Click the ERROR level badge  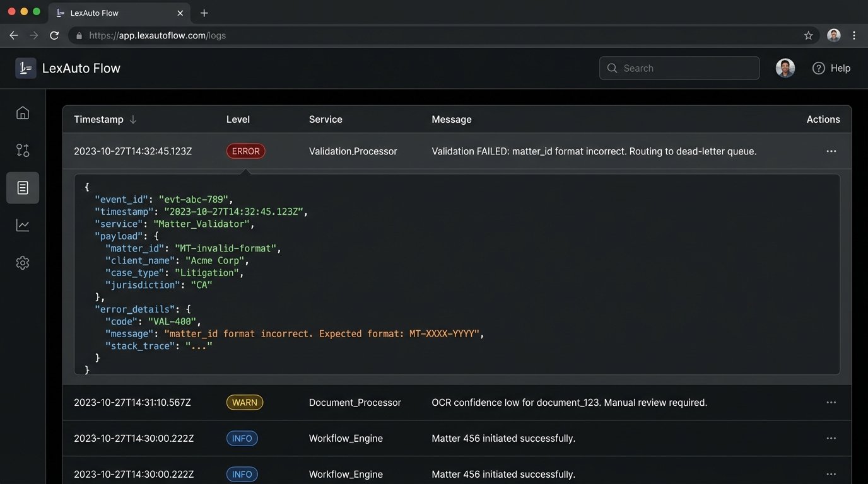pos(245,151)
